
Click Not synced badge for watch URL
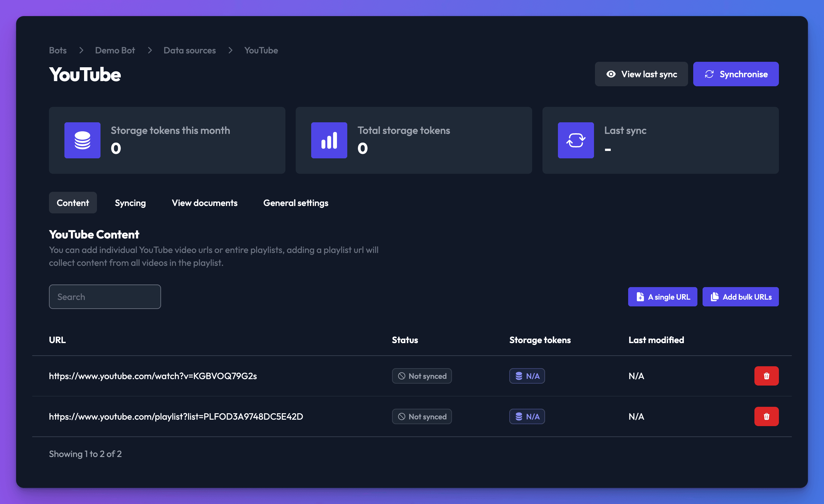[422, 376]
